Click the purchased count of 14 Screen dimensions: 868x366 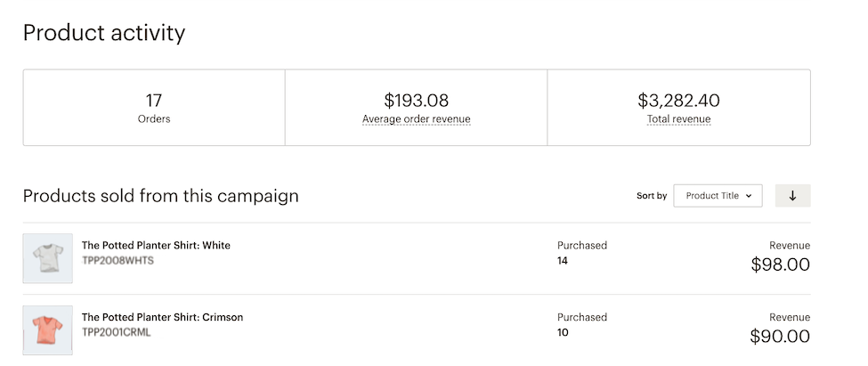563,261
